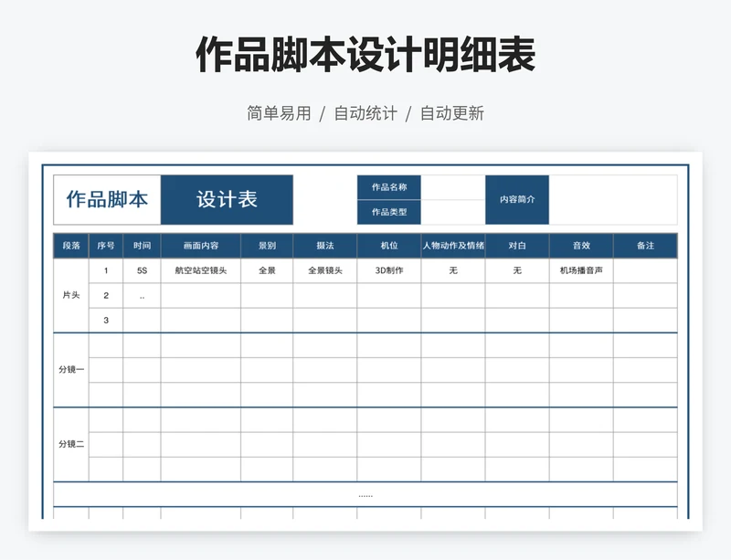Select the 时间 column header

[x=143, y=246]
